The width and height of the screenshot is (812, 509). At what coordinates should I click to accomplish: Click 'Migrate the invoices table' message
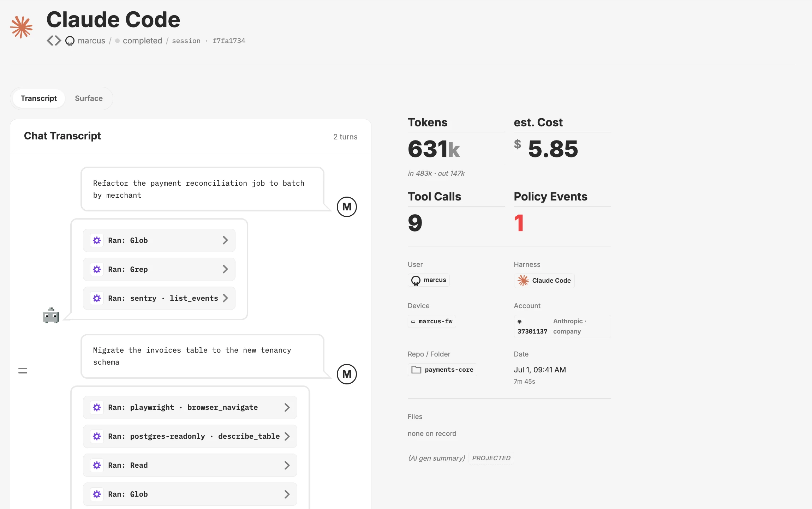click(202, 356)
